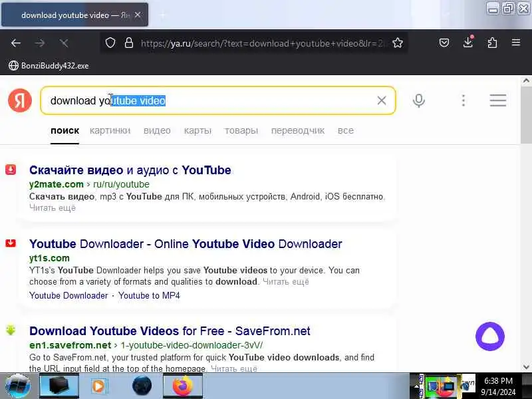Screen dimensions: 532x399
Task: Click the page scrollbar up arrow
Action: coord(526,80)
